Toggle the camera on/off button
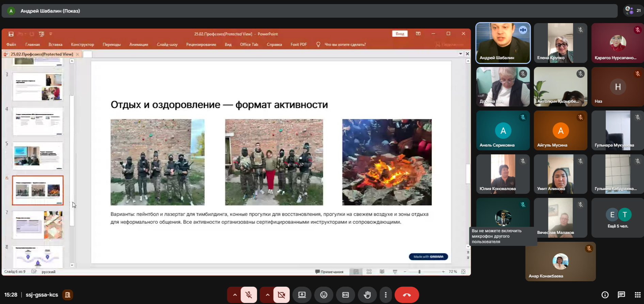The width and height of the screenshot is (644, 304). 281,295
